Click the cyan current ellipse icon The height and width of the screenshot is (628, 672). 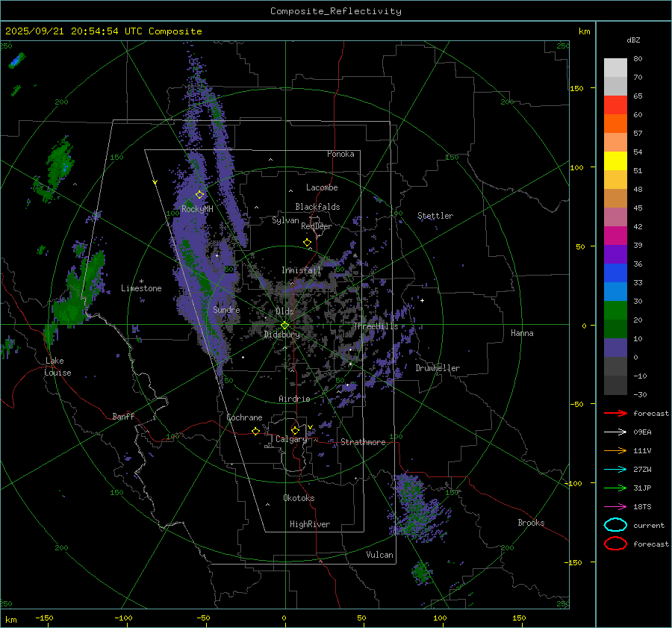615,525
